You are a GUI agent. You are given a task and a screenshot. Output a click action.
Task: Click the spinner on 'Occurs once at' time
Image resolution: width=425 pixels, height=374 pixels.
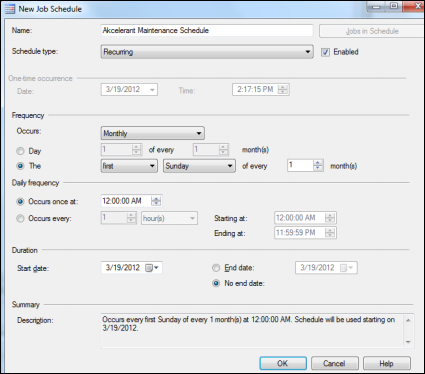click(156, 201)
